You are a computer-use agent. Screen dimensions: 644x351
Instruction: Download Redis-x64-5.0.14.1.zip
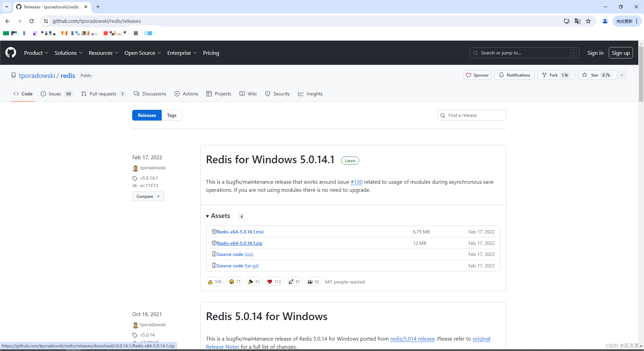[239, 243]
